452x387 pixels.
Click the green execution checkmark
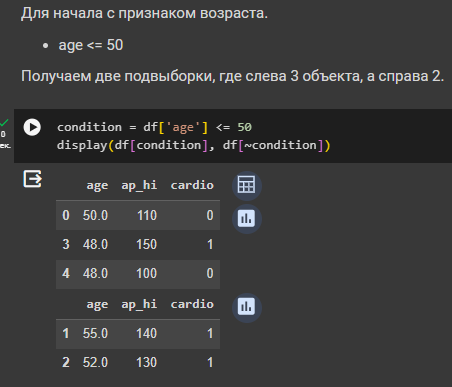[x=4, y=123]
